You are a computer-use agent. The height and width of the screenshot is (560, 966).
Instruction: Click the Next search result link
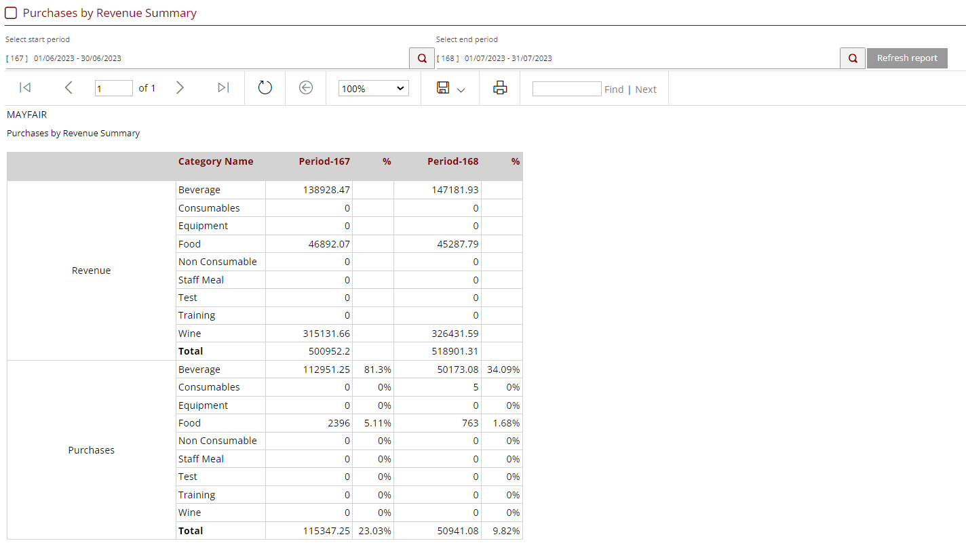pyautogui.click(x=646, y=89)
